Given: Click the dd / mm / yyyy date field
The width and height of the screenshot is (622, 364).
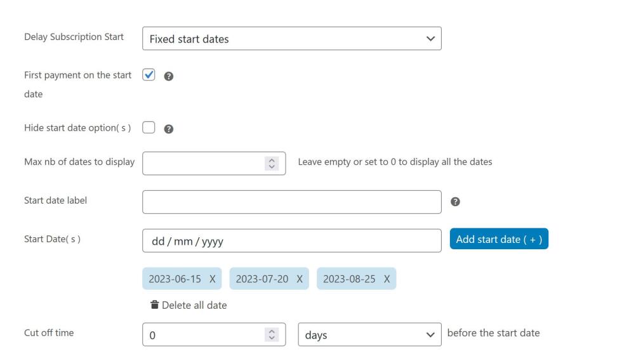Looking at the screenshot, I should click(x=292, y=241).
